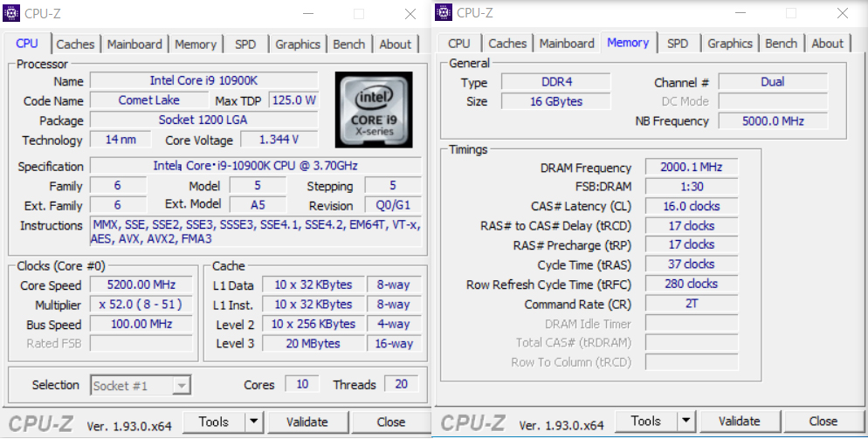Open Graphics tab in left CPU-Z window
The width and height of the screenshot is (868, 439).
click(x=298, y=45)
